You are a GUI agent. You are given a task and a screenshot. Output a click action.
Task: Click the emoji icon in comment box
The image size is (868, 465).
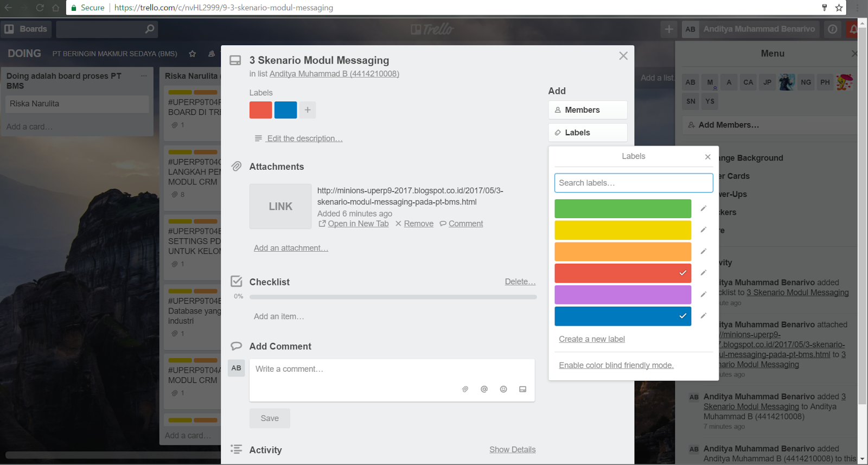pyautogui.click(x=503, y=389)
